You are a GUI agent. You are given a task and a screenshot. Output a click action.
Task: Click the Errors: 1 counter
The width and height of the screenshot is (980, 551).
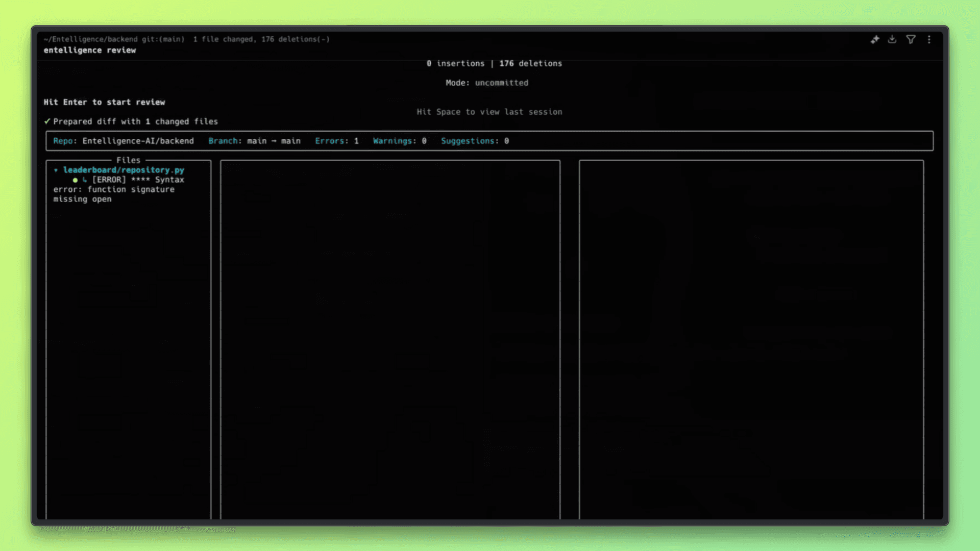click(x=336, y=141)
